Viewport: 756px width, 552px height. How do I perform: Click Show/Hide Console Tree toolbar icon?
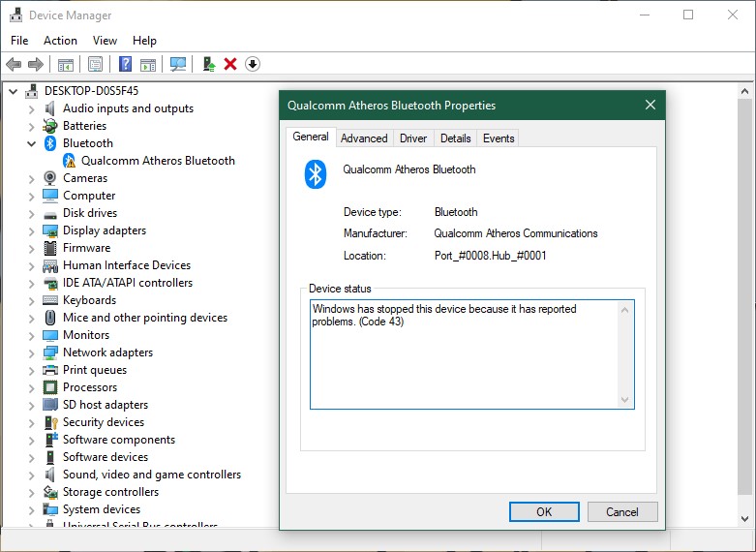click(x=66, y=64)
